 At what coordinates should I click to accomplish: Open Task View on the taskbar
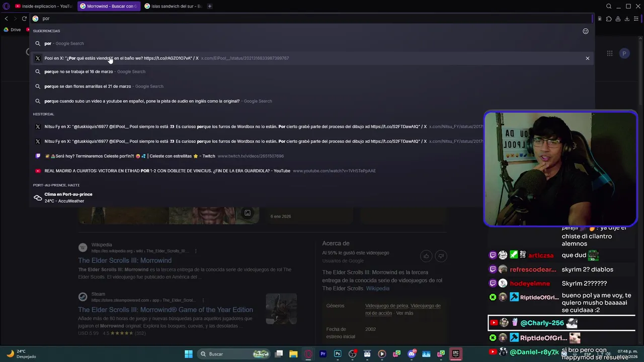pos(279,354)
